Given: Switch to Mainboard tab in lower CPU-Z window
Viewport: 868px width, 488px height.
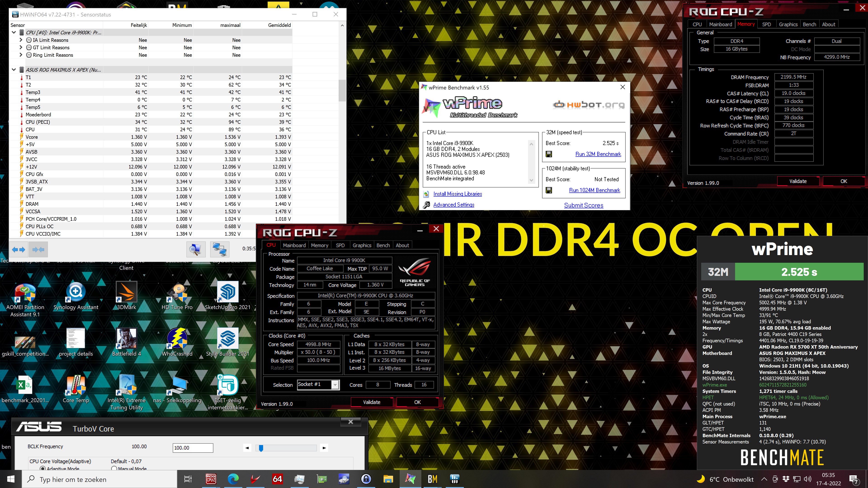Looking at the screenshot, I should pyautogui.click(x=294, y=245).
